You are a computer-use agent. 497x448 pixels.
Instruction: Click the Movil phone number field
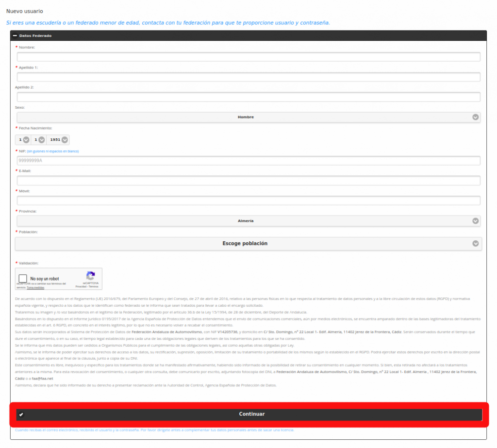click(x=248, y=200)
